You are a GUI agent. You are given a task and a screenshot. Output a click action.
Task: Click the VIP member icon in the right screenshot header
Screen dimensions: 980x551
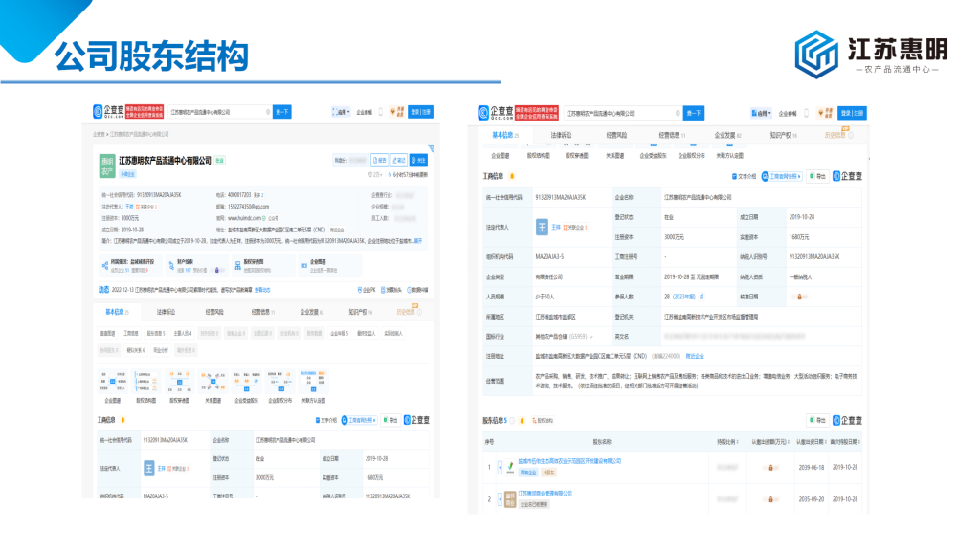(x=826, y=113)
